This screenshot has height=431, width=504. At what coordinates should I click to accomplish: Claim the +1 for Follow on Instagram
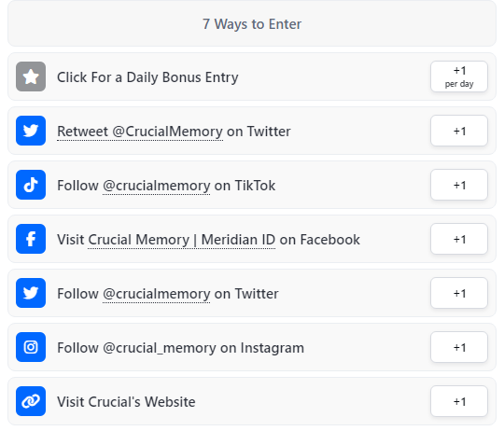point(459,347)
